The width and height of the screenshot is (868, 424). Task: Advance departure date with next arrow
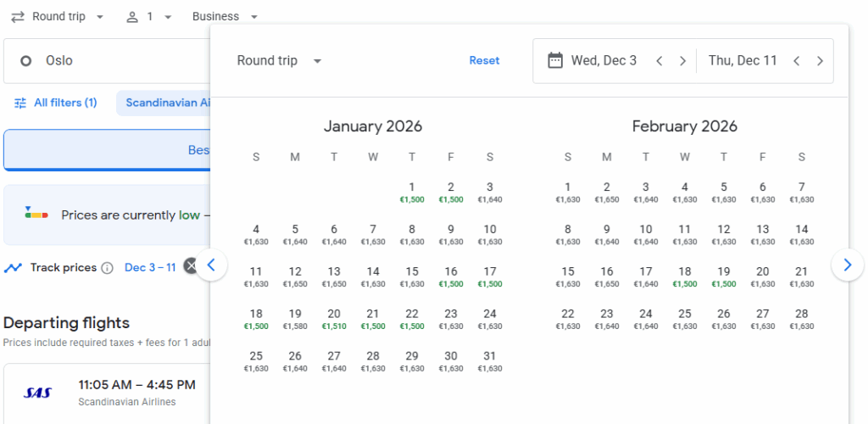coord(682,61)
